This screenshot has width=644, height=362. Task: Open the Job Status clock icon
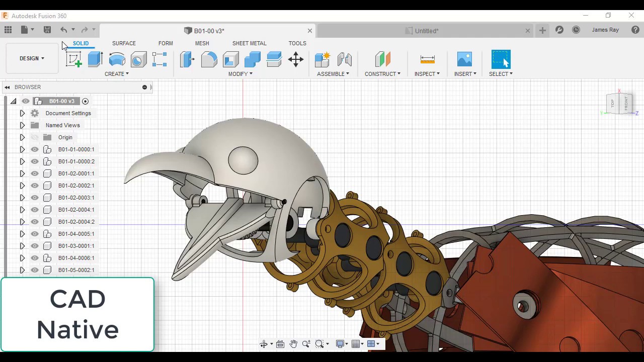[576, 30]
